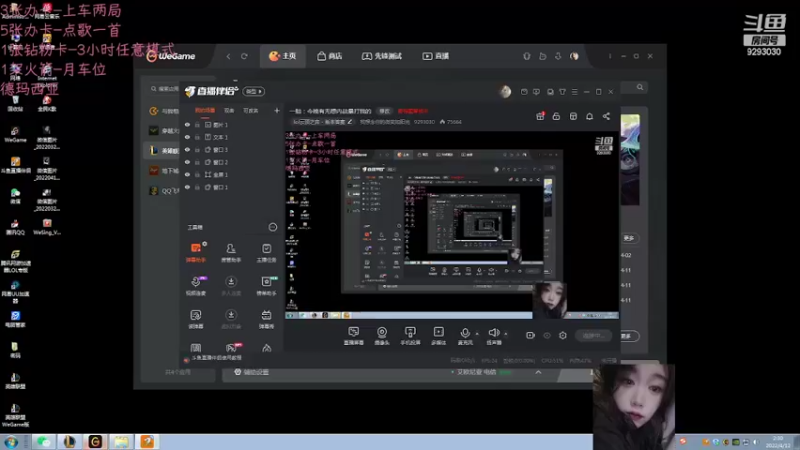Toggle lock of 图片 1 source
800x450 pixels.
click(x=197, y=124)
